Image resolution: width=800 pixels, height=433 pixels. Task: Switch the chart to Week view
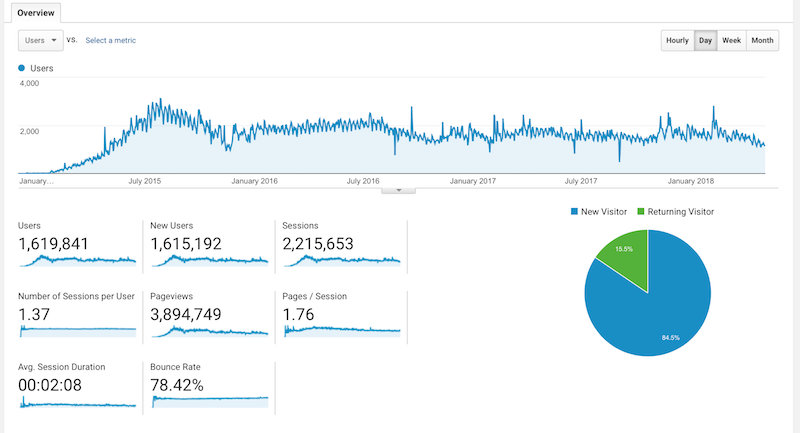(731, 40)
